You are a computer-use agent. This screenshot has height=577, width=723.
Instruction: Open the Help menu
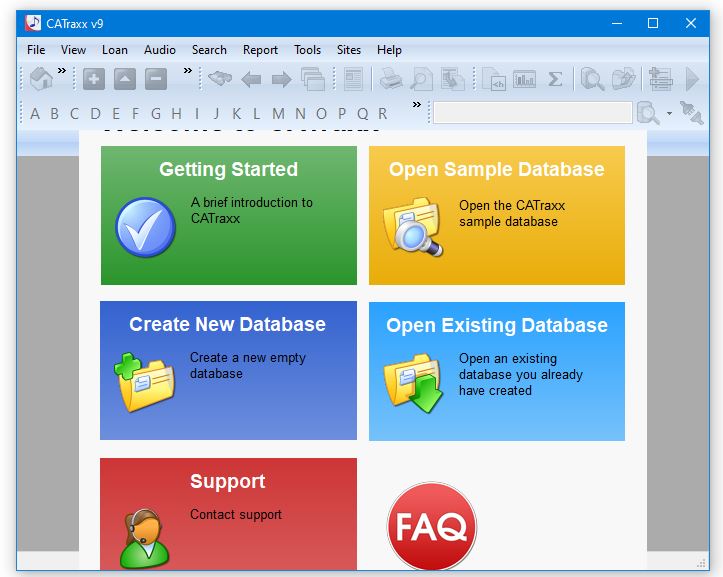[x=389, y=50]
